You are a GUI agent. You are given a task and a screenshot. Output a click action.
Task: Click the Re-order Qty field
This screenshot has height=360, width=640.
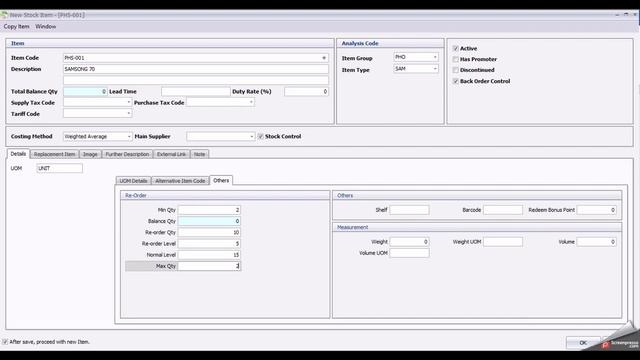[x=209, y=232]
